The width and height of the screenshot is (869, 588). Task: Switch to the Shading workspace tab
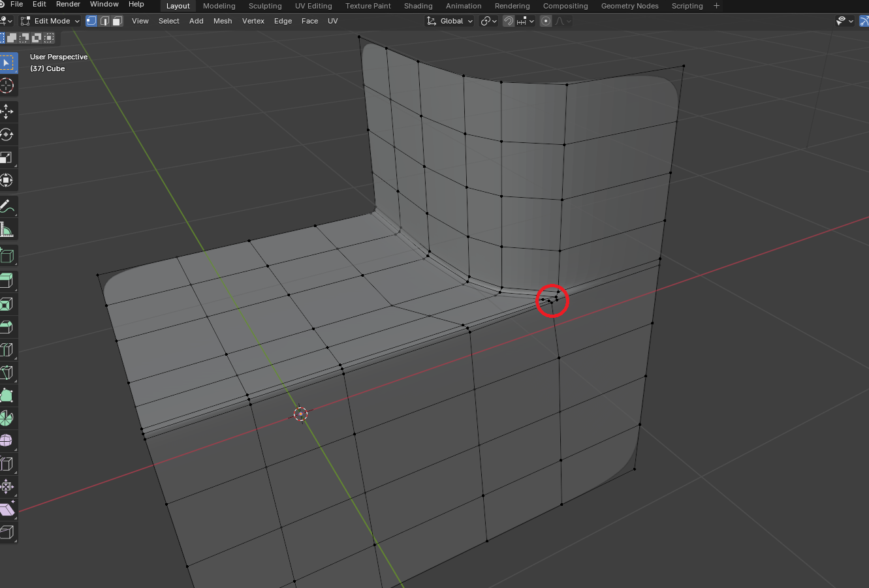click(418, 6)
